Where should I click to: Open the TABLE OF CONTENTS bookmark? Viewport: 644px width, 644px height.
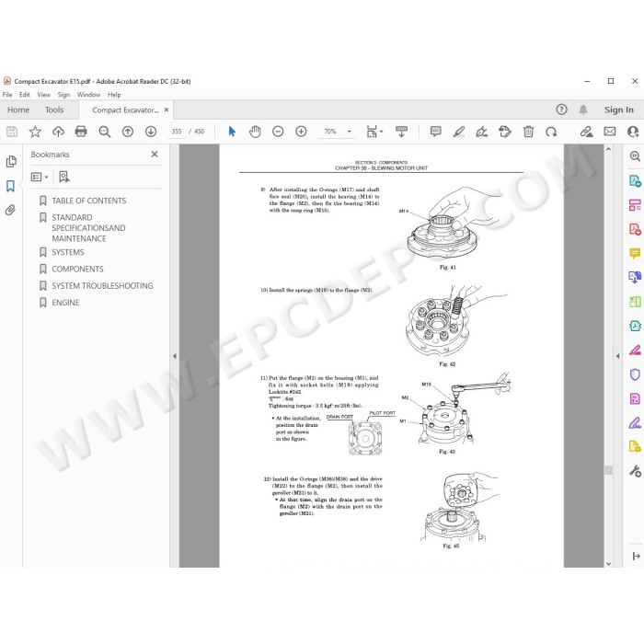[89, 201]
